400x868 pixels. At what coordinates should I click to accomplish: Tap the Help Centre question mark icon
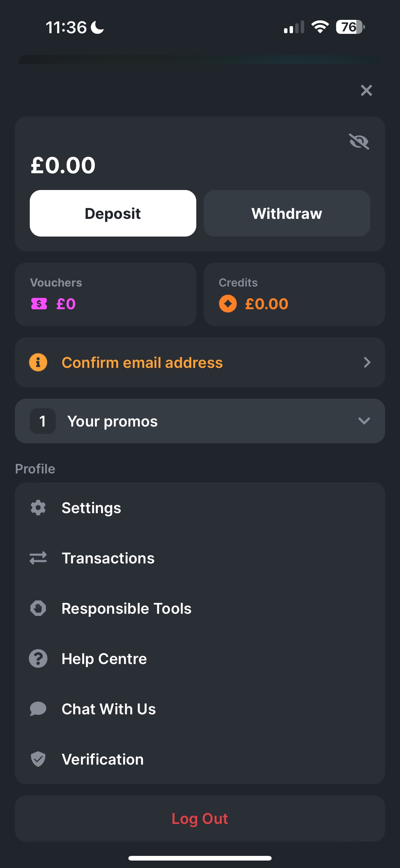tap(38, 659)
